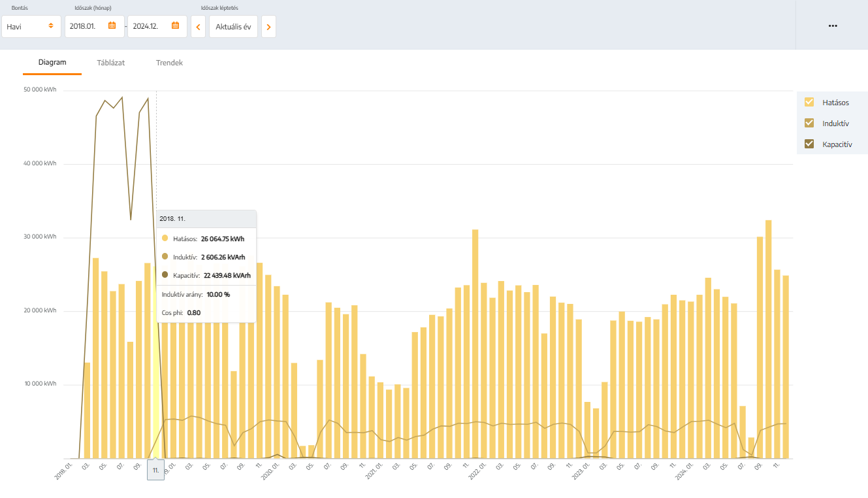Disable the Kapacitív series checkbox
868x498 pixels.
tap(809, 144)
